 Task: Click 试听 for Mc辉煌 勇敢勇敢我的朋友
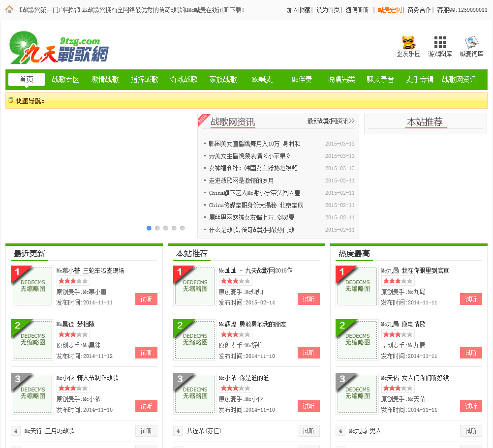[308, 353]
